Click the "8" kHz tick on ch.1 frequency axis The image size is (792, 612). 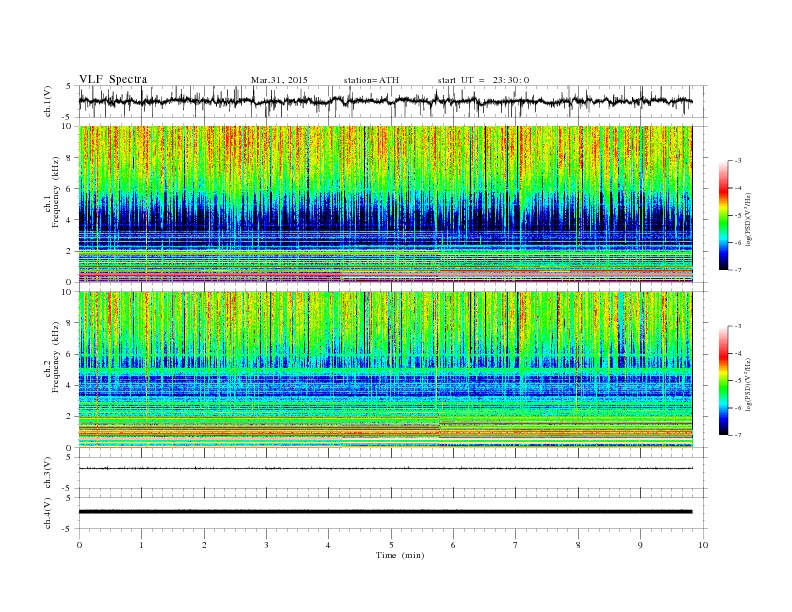pos(70,158)
